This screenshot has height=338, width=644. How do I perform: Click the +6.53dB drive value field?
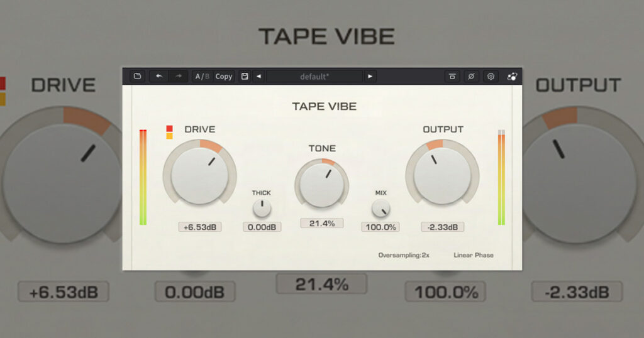[x=200, y=227]
